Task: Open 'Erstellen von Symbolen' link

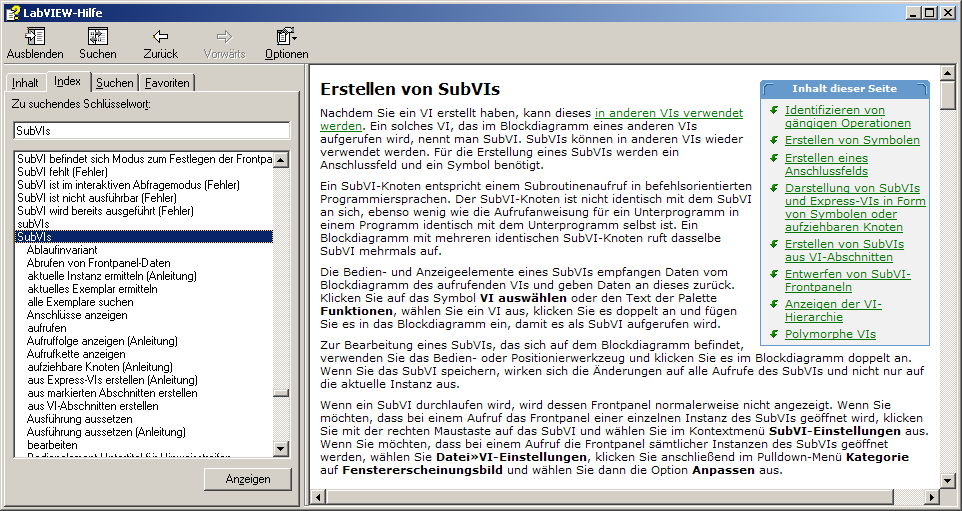Action: 852,140
